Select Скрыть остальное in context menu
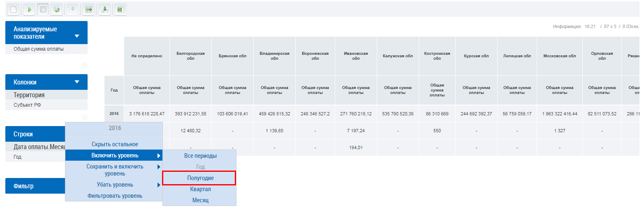Screen dimensions: 644x213 tap(115, 144)
